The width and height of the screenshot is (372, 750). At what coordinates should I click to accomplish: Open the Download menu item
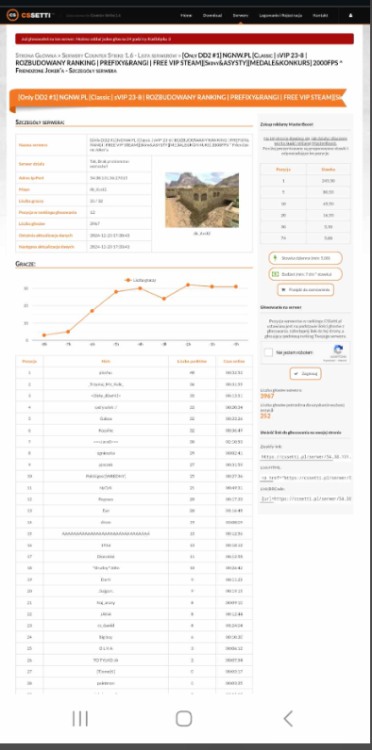click(212, 15)
